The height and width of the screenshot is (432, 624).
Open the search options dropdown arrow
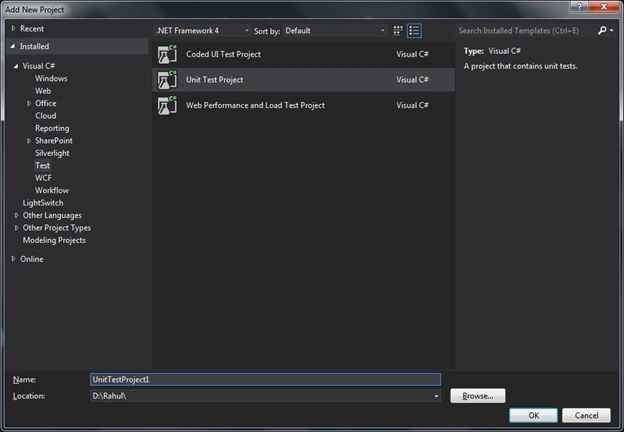pos(611,30)
